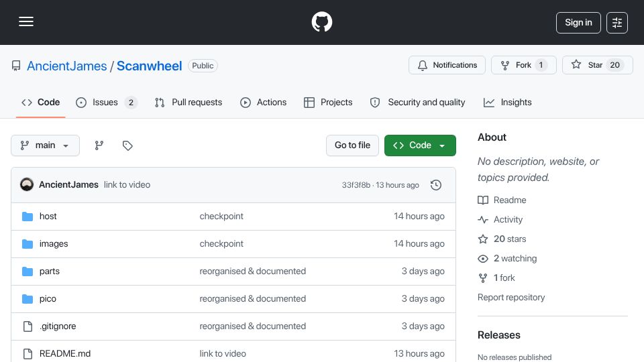Screen dimensions: 644x362
Task: Click the Go to file button
Action: pos(352,145)
